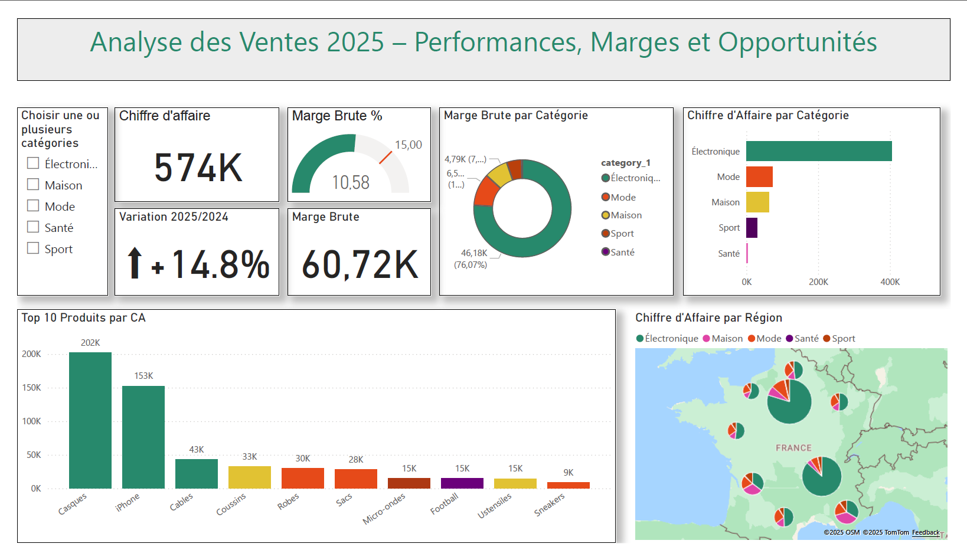
Task: Check the Maison category checkbox
Action: pyautogui.click(x=32, y=184)
